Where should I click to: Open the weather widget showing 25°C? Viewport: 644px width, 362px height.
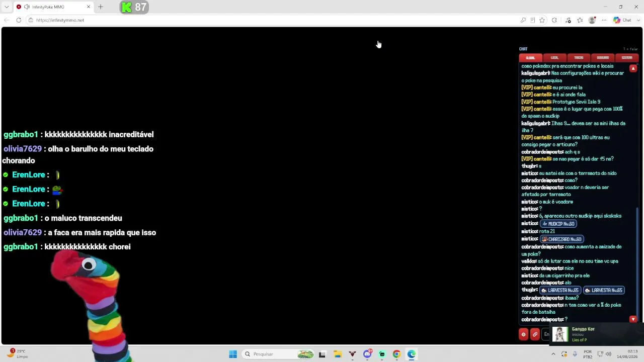(18, 353)
